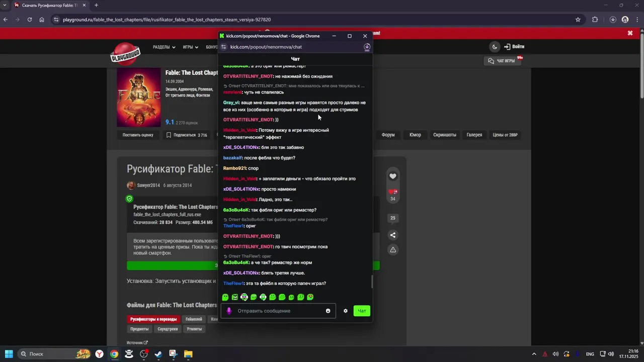The image size is (644, 362).
Task: Click browser home button
Action: click(42, 20)
